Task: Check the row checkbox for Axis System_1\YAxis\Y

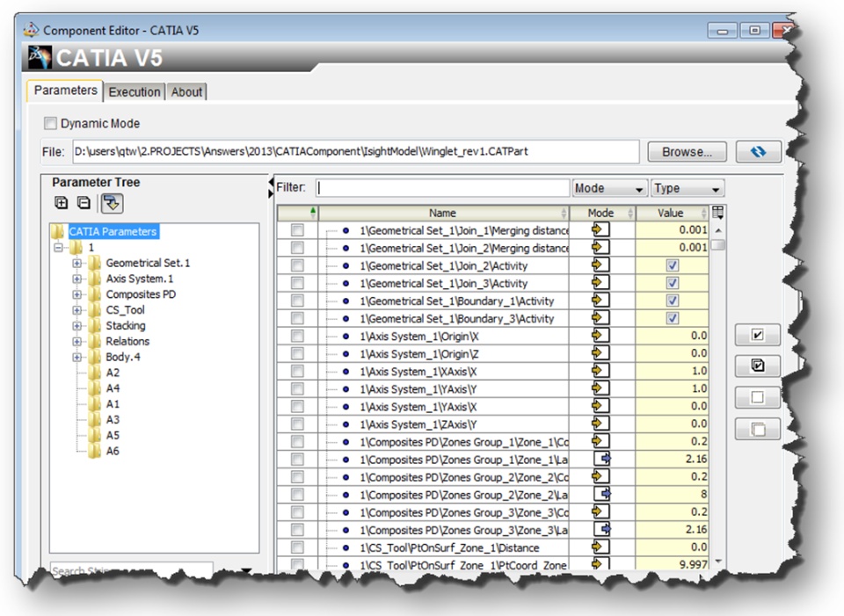Action: pos(297,389)
